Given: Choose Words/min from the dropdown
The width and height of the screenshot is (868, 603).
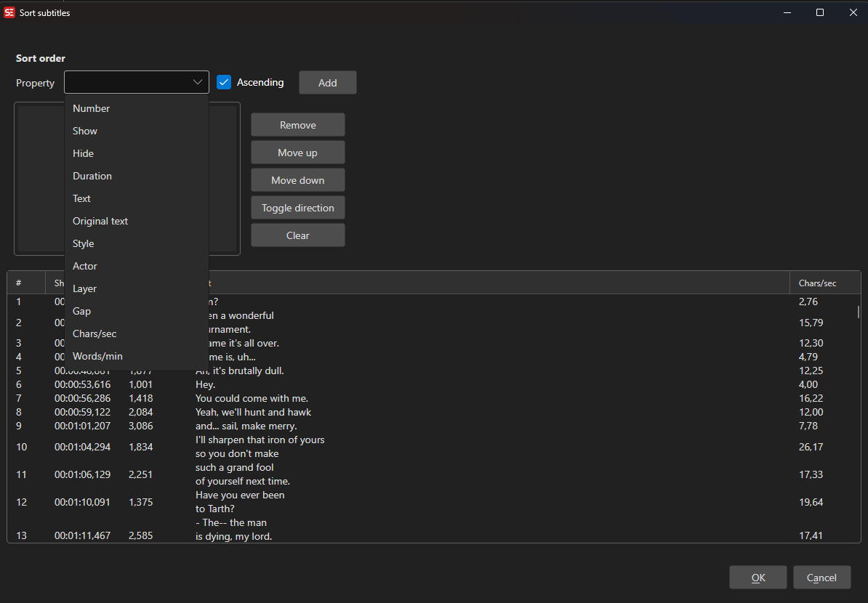Looking at the screenshot, I should point(97,356).
